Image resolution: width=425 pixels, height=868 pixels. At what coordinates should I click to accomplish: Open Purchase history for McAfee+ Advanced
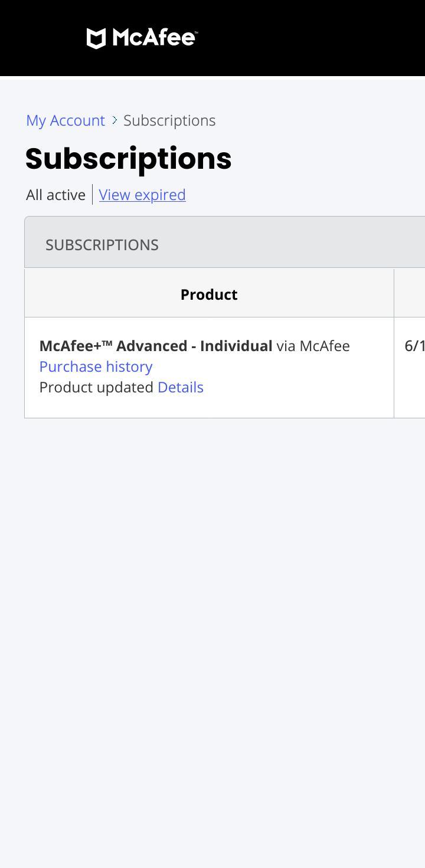point(96,366)
